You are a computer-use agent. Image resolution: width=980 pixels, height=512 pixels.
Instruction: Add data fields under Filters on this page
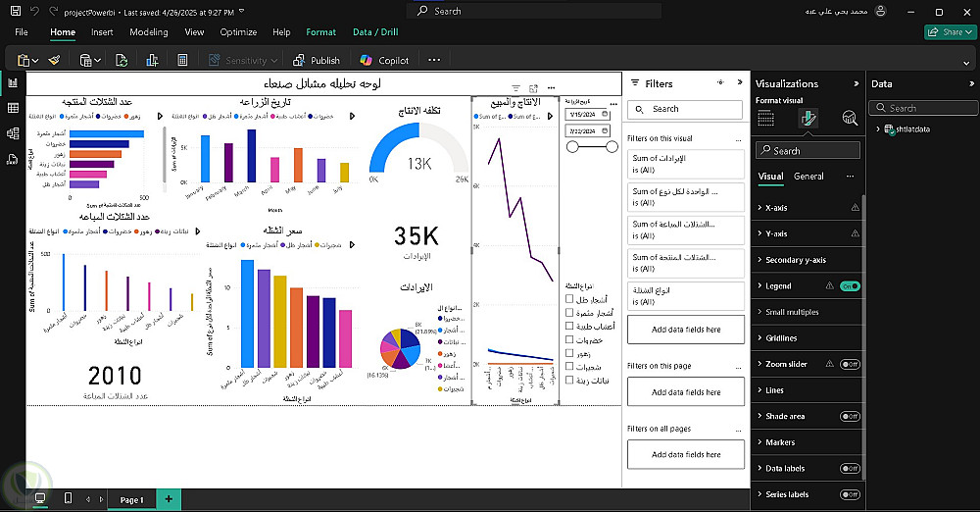coord(686,392)
